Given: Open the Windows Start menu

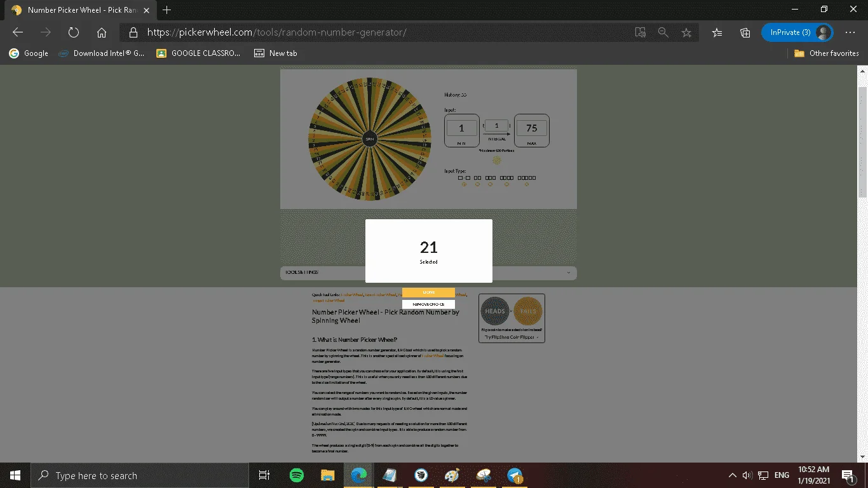Looking at the screenshot, I should (x=15, y=475).
